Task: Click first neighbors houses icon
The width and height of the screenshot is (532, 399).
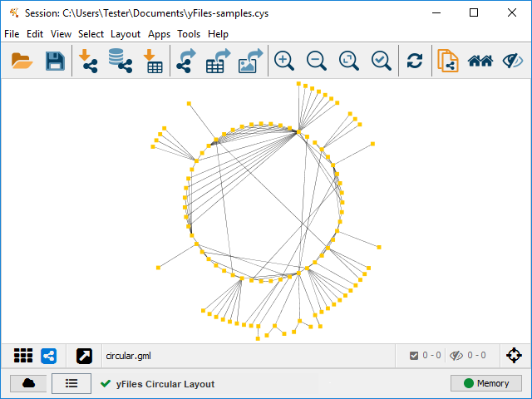Action: tap(480, 61)
